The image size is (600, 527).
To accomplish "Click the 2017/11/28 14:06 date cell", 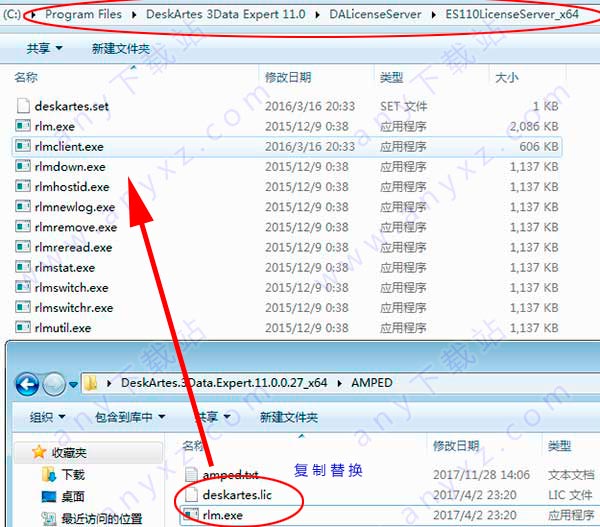I will [481, 475].
